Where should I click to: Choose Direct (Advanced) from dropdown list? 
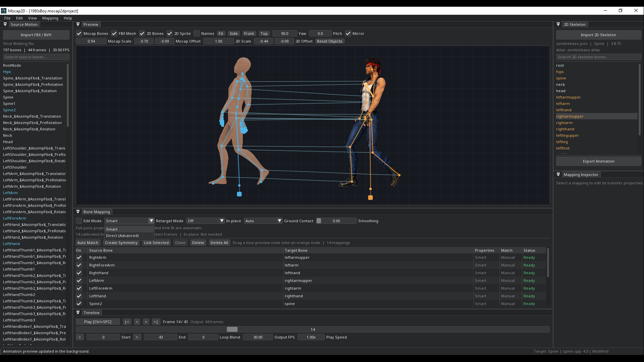click(129, 236)
